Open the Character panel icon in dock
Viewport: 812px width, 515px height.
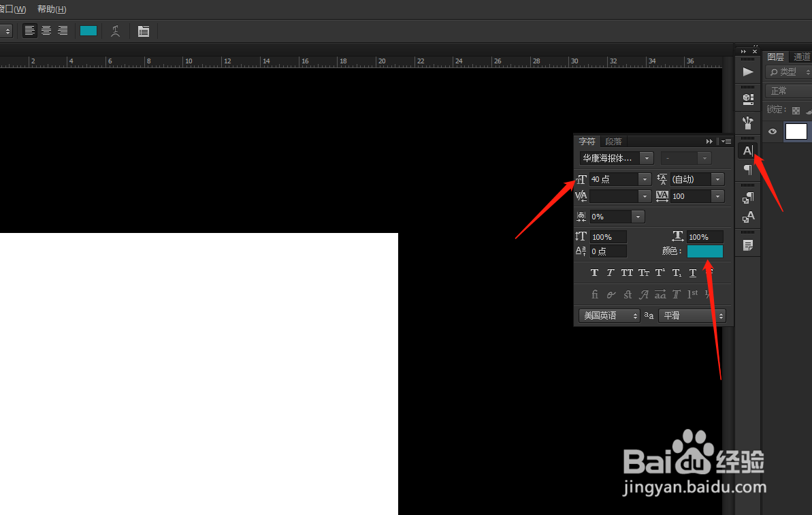click(748, 151)
